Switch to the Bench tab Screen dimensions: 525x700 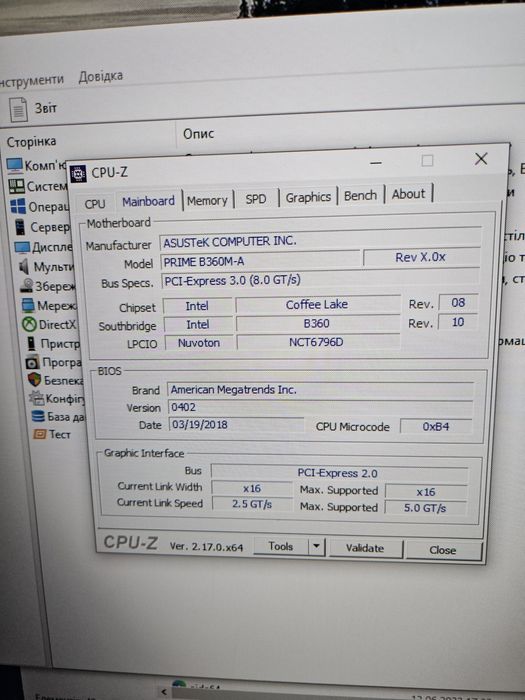(x=360, y=195)
